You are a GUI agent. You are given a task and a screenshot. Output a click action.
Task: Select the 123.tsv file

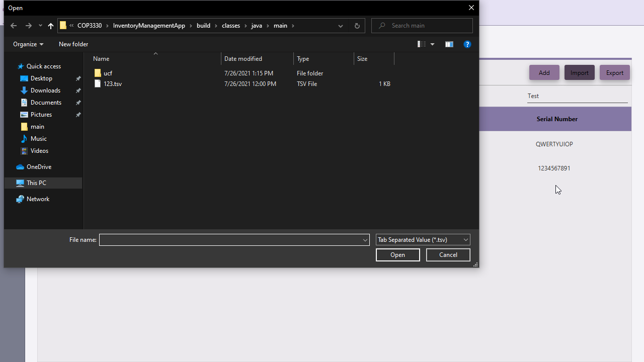tap(108, 84)
